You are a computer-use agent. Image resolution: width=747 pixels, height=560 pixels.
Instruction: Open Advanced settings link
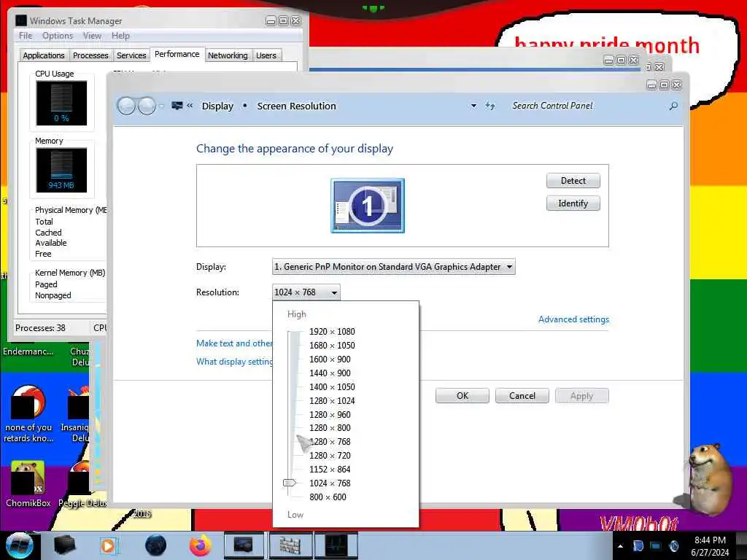pyautogui.click(x=573, y=319)
